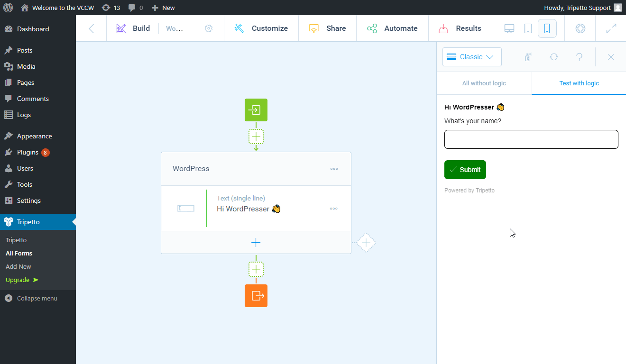Screen dimensions: 626x364
Task: Select the WordPress section title
Action: pos(191,169)
